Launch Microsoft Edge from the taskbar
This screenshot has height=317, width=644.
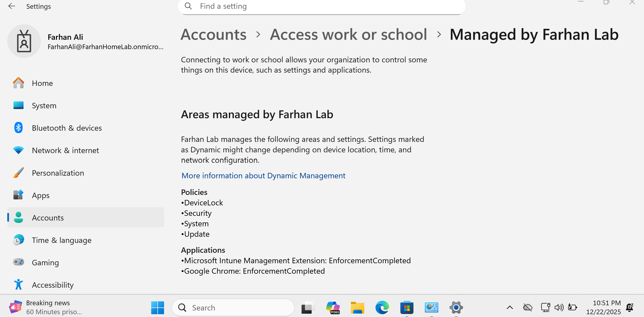pyautogui.click(x=382, y=307)
